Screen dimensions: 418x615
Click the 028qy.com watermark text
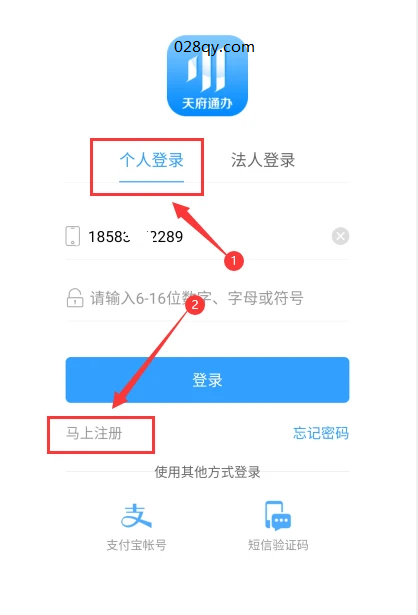coord(214,47)
